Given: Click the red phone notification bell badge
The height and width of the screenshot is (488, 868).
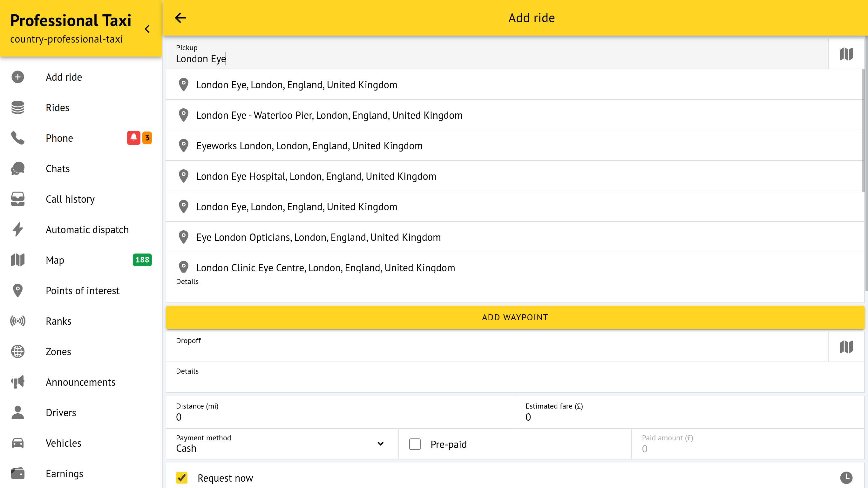Looking at the screenshot, I should point(133,138).
